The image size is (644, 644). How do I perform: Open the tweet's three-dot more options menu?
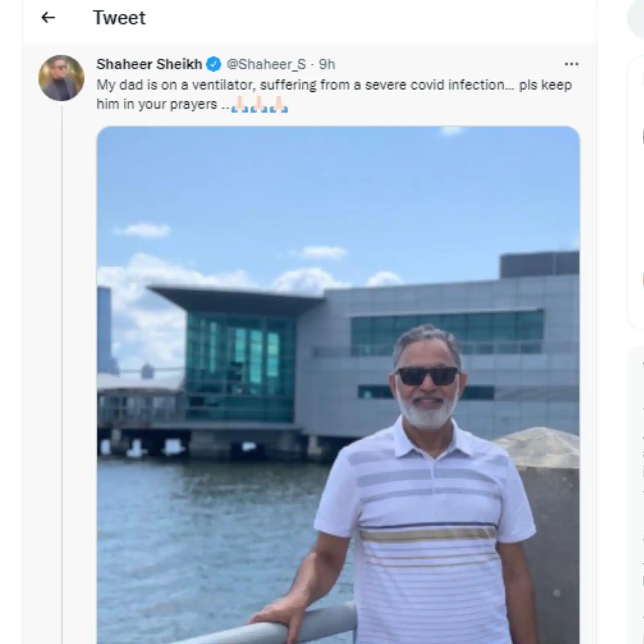pos(572,64)
